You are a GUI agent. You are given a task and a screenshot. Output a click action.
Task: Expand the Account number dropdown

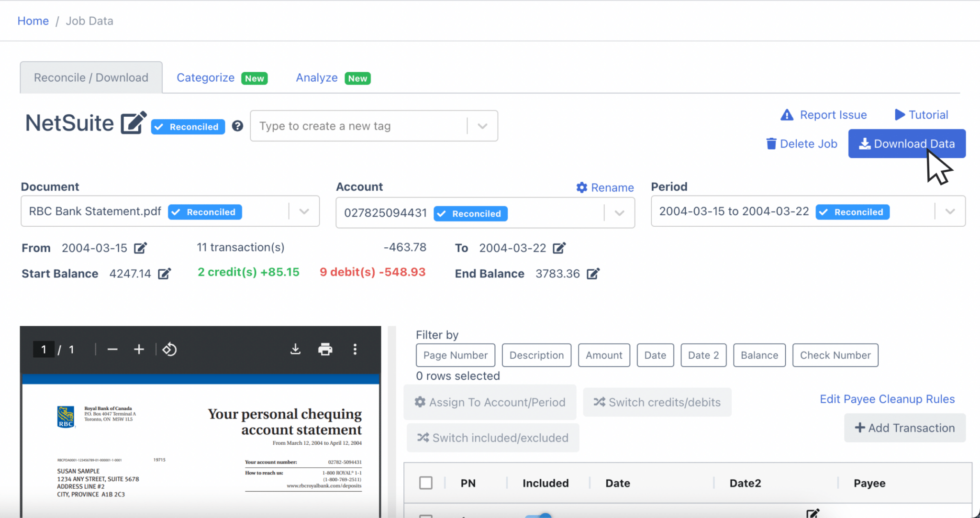click(x=620, y=212)
